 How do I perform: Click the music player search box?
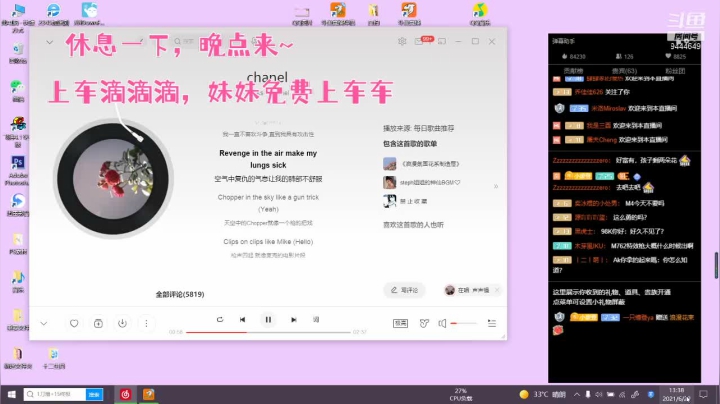click(x=193, y=41)
